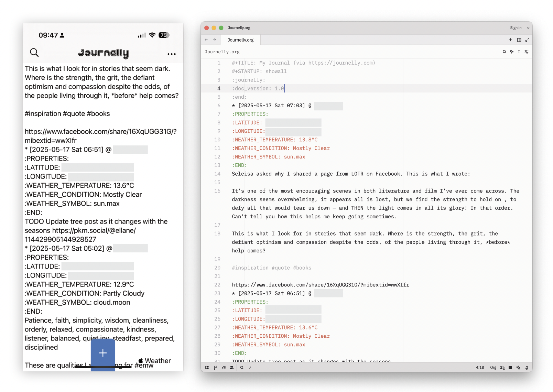Tap the facebook.com share link in phone app
553x392 pixels.
tap(100, 136)
